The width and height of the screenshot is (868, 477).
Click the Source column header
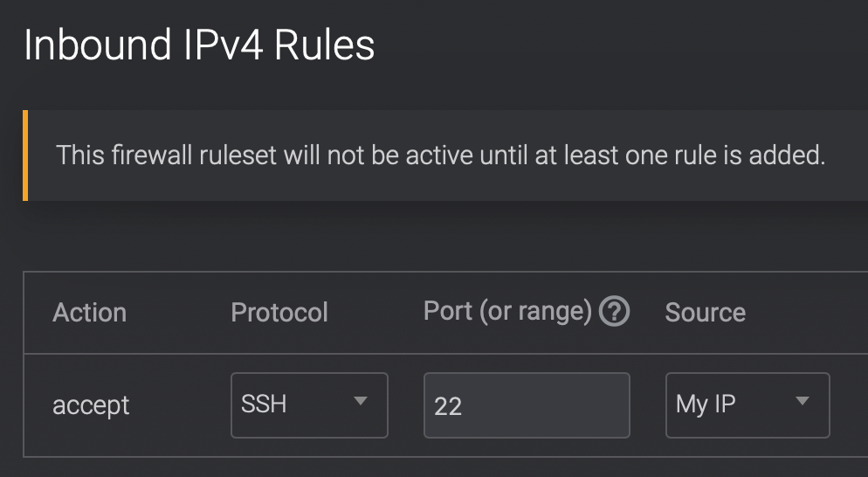pyautogui.click(x=705, y=312)
